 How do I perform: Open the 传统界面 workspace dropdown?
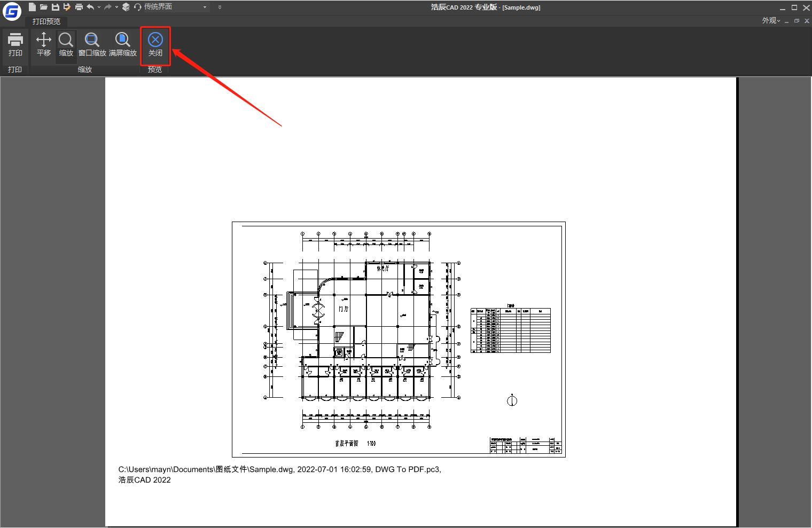[x=176, y=7]
